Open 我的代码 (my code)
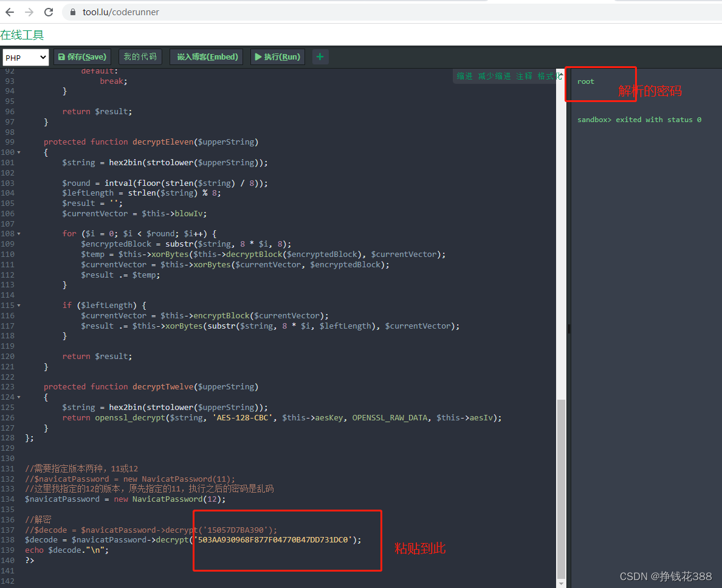The width and height of the screenshot is (722, 588). 140,56
